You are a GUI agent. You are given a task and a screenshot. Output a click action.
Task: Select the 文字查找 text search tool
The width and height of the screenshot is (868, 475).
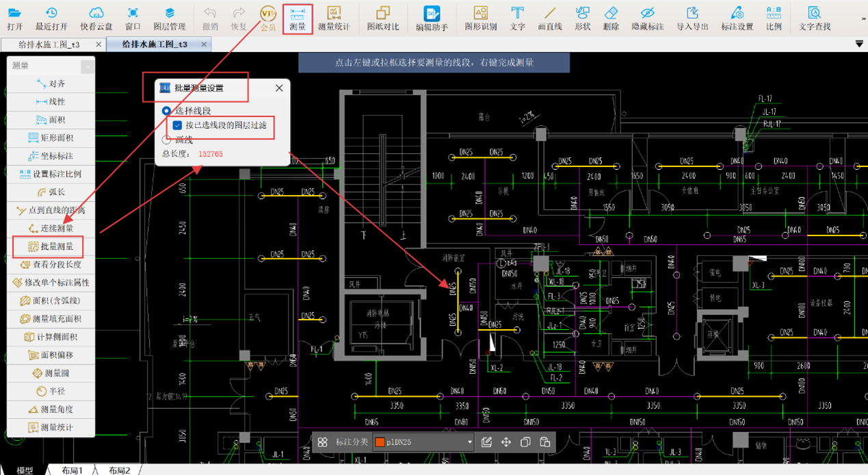click(814, 18)
